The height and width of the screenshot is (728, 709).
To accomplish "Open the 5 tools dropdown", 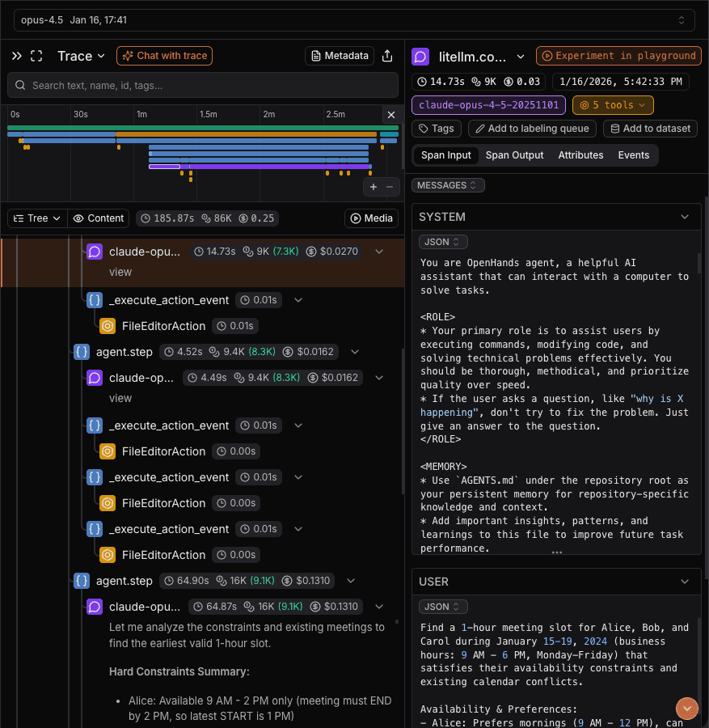I will (613, 105).
